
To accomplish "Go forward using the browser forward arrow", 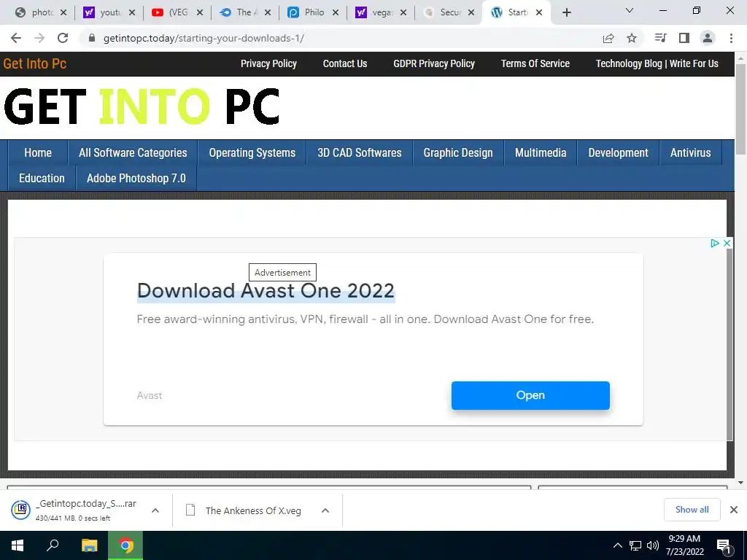I will pyautogui.click(x=39, y=38).
